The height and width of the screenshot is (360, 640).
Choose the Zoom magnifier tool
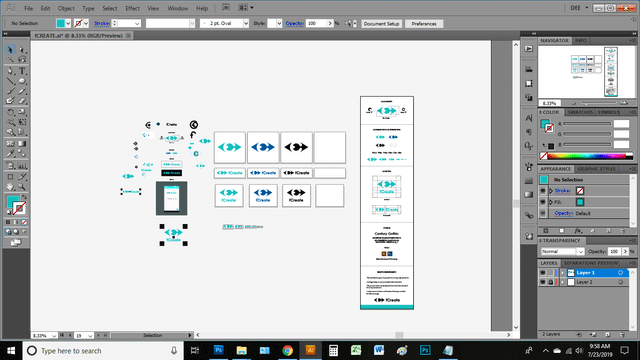coord(22,187)
